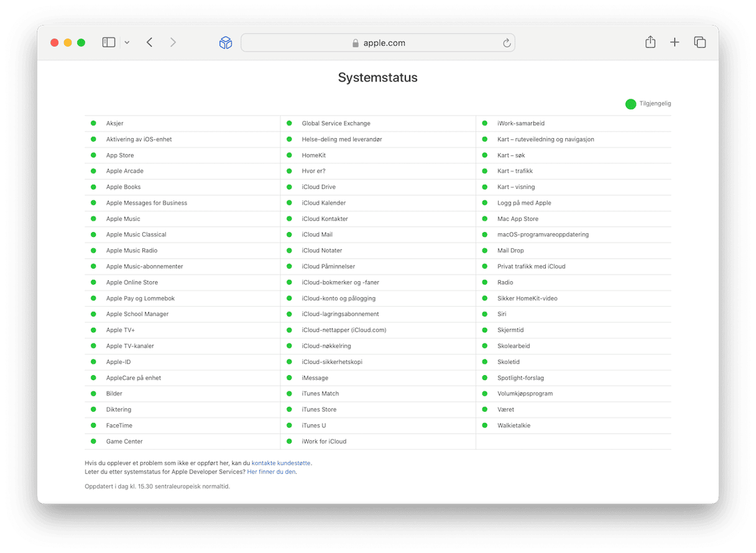Click the lock icon in address bar
756x553 pixels.
(x=356, y=44)
